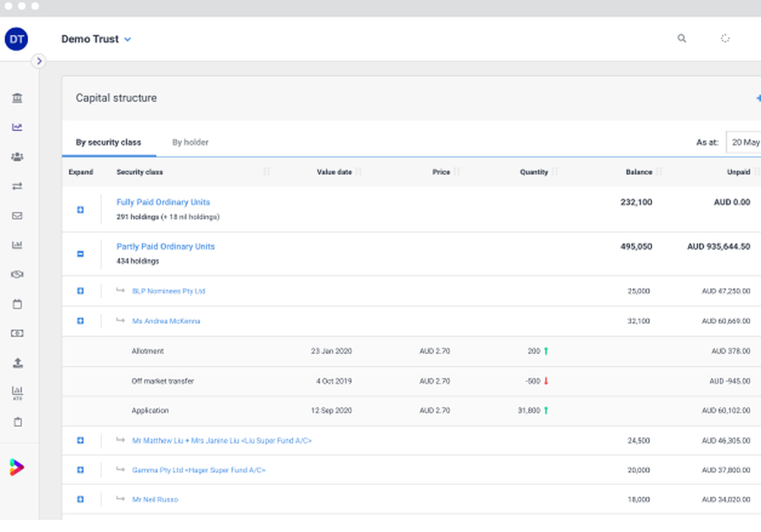The width and height of the screenshot is (761, 532).
Task: Open the payments banknote icon
Action: pos(17,333)
